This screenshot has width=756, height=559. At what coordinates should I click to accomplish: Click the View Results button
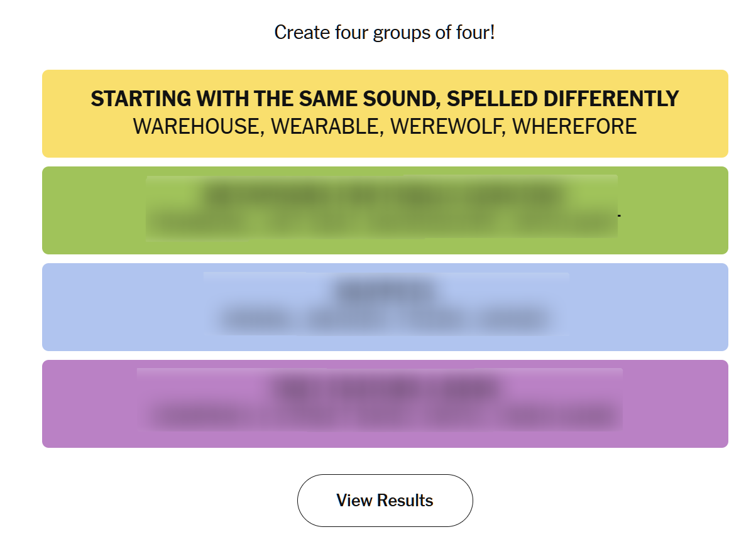click(x=385, y=501)
